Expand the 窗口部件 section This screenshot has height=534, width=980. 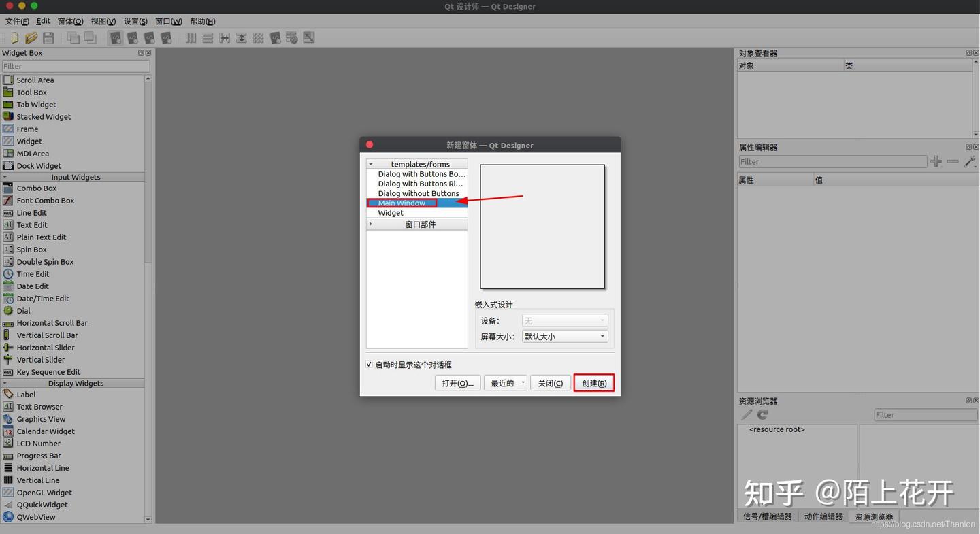pos(371,223)
